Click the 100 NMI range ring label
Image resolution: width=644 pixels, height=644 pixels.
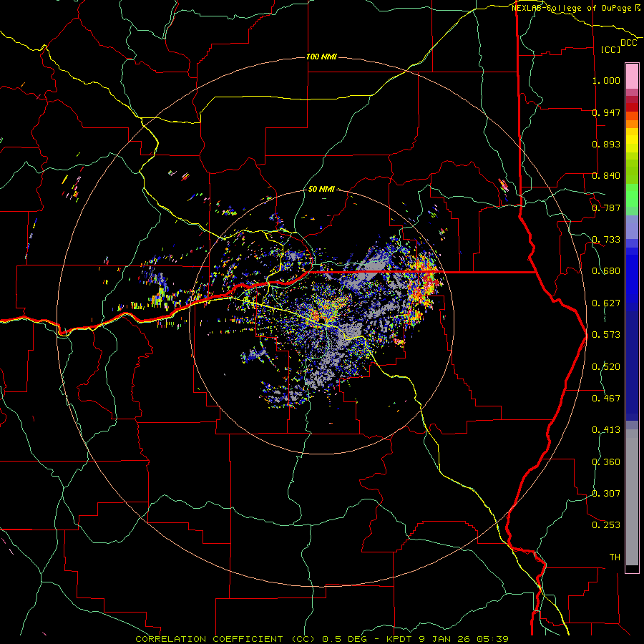(321, 57)
